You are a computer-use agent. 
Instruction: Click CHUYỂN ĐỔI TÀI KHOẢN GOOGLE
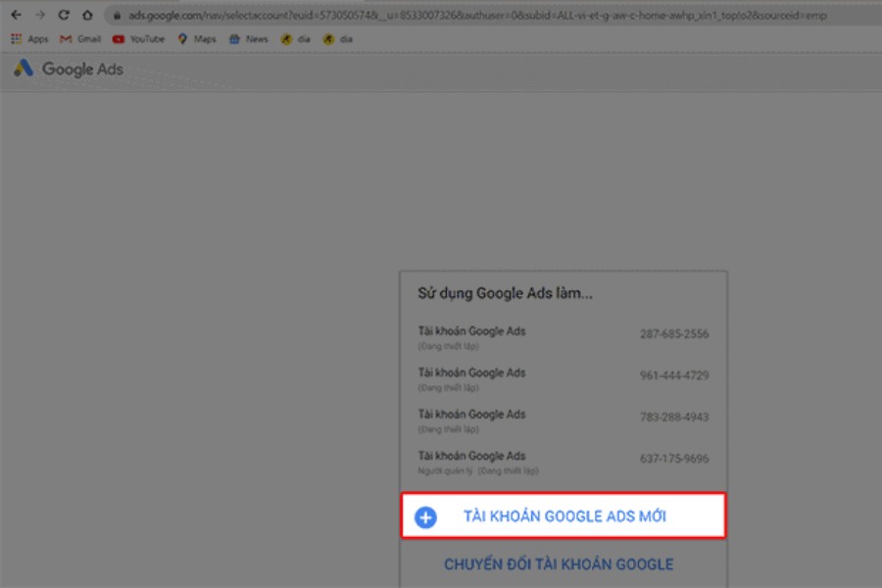tap(559, 564)
